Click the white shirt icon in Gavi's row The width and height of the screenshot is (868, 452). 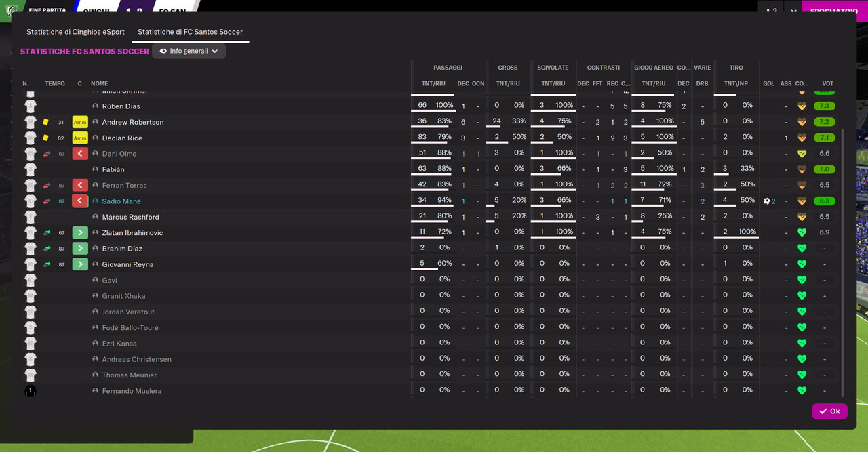31,280
